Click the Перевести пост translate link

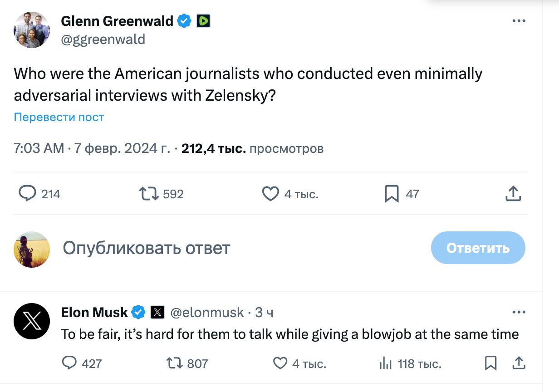click(59, 117)
